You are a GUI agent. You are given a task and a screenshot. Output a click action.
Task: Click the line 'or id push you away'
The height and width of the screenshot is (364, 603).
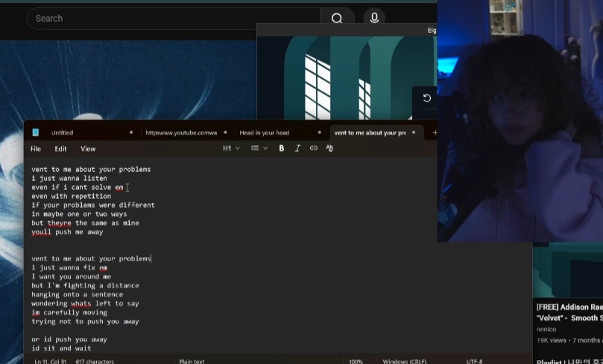click(69, 339)
